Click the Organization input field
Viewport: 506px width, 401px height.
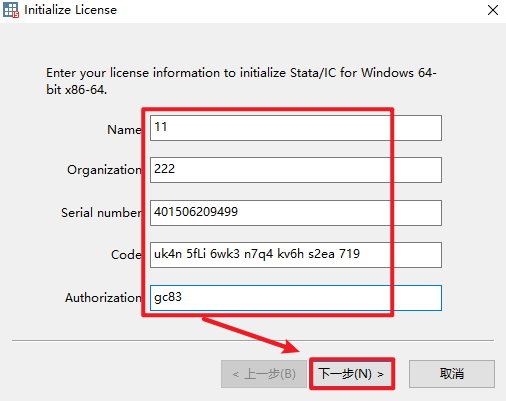(x=296, y=170)
